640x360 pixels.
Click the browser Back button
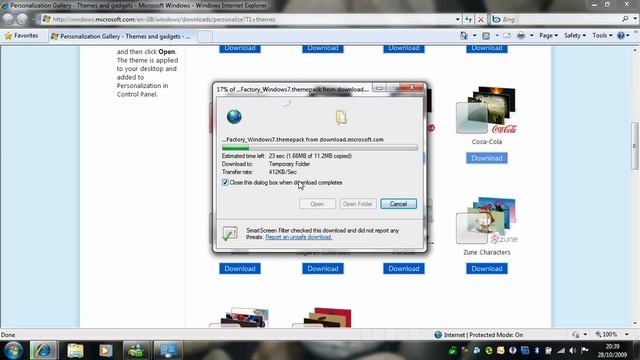pos(8,19)
